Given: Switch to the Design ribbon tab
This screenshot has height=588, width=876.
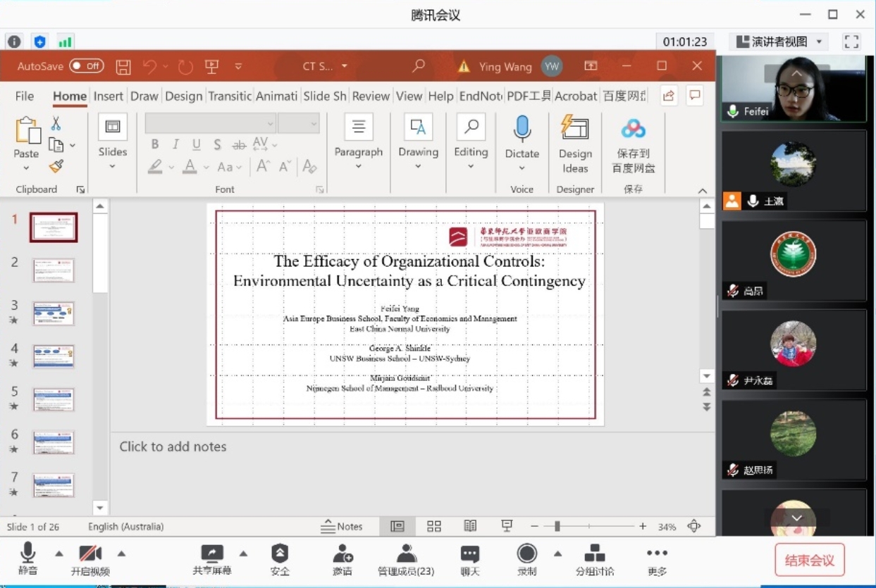Looking at the screenshot, I should 184,96.
